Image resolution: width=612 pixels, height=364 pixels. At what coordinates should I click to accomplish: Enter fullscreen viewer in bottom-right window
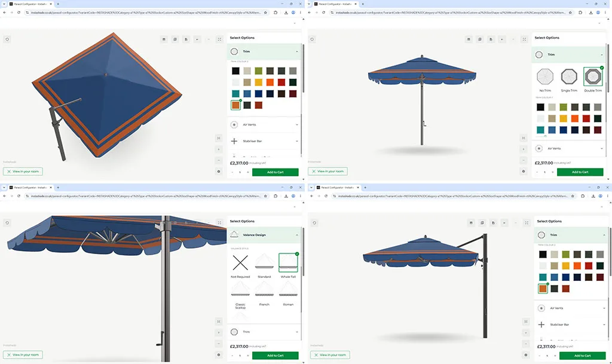pos(527,223)
